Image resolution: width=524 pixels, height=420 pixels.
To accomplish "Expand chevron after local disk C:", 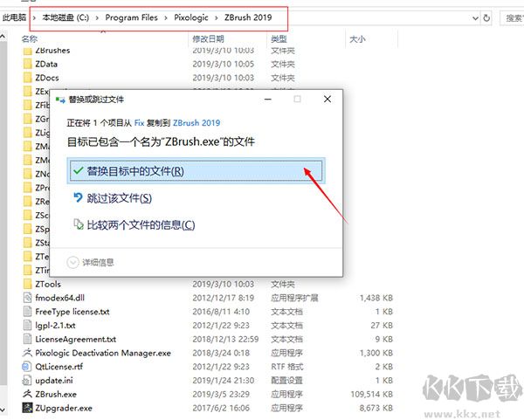I will click(97, 17).
